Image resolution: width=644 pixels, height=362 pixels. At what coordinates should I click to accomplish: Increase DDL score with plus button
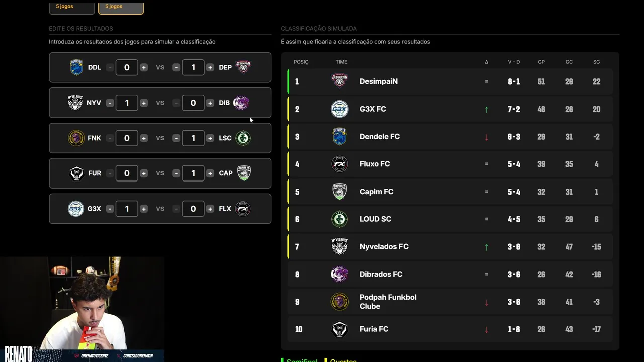(144, 67)
